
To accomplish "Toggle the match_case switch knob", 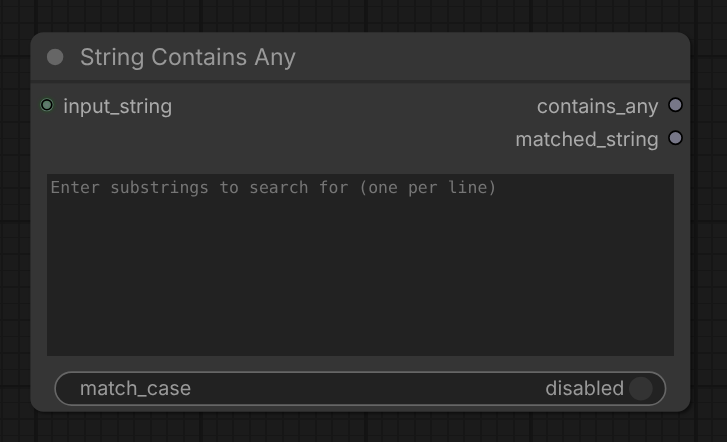I will 641,389.
